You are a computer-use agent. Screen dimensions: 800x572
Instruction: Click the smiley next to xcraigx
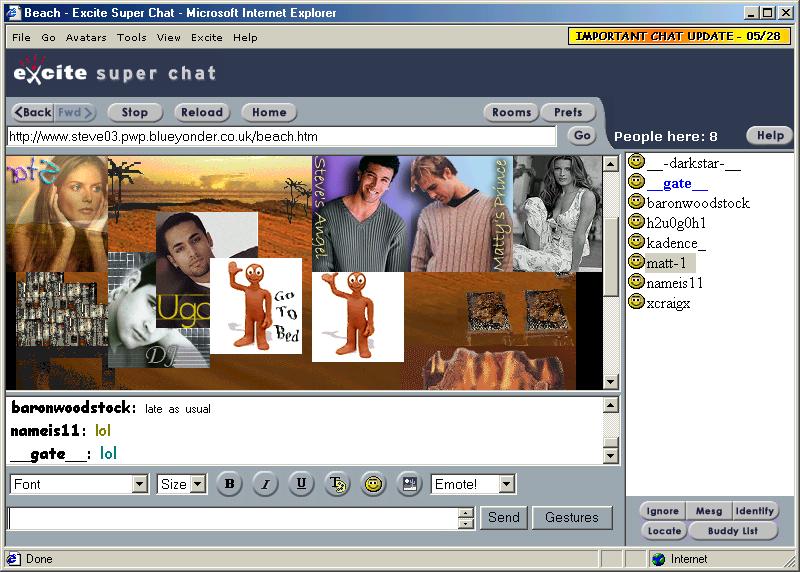click(x=636, y=302)
